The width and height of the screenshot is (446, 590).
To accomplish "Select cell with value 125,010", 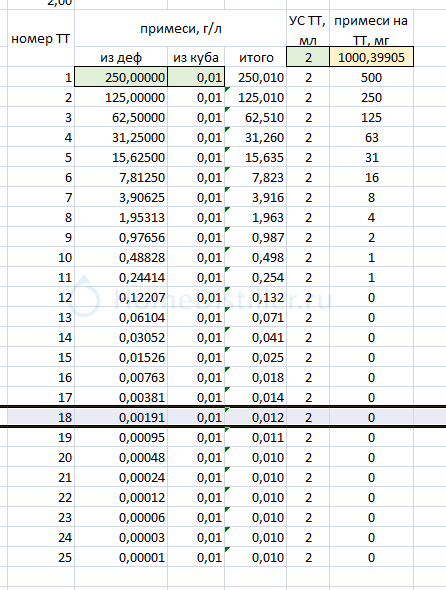I will [x=256, y=97].
